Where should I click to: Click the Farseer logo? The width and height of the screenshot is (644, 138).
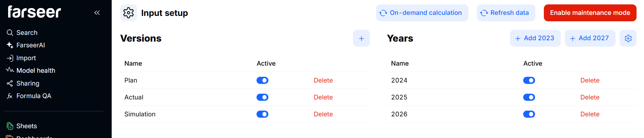[34, 12]
